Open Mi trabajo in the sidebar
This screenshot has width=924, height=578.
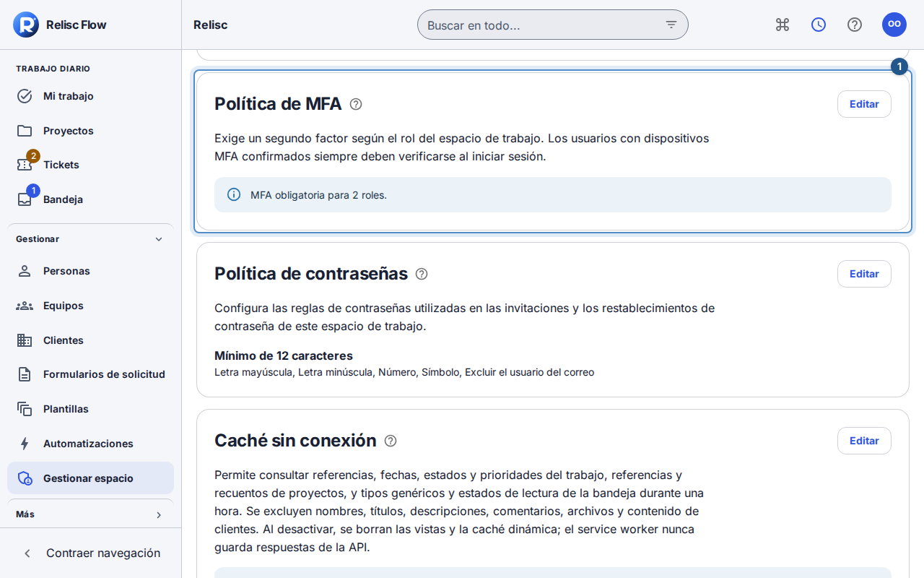point(90,96)
